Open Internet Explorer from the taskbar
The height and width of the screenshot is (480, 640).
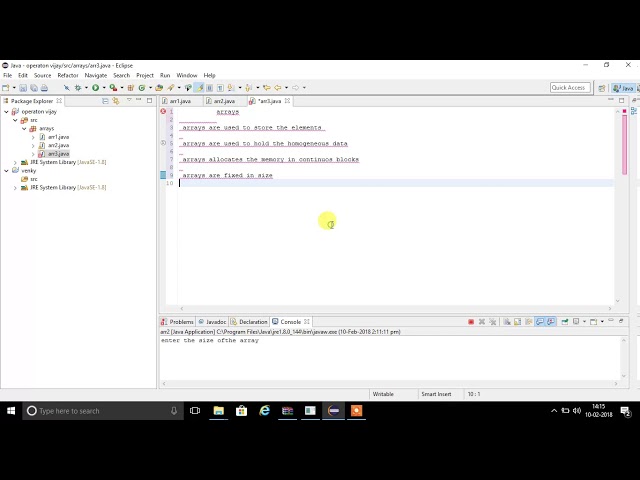tap(264, 411)
